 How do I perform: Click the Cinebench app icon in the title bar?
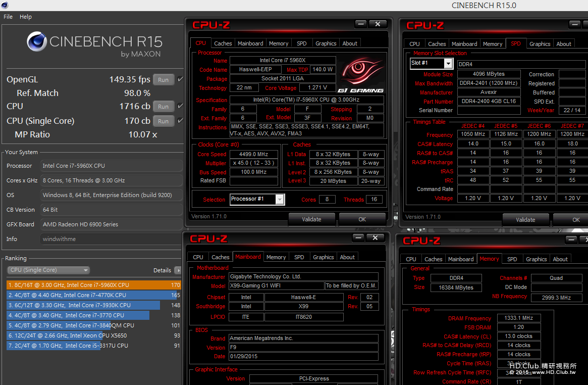(5, 5)
